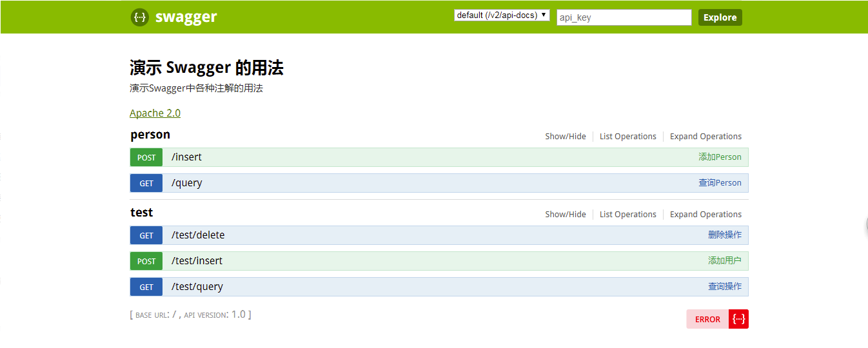Open the /test/delete endpoint path
868x348 pixels.
tap(198, 235)
